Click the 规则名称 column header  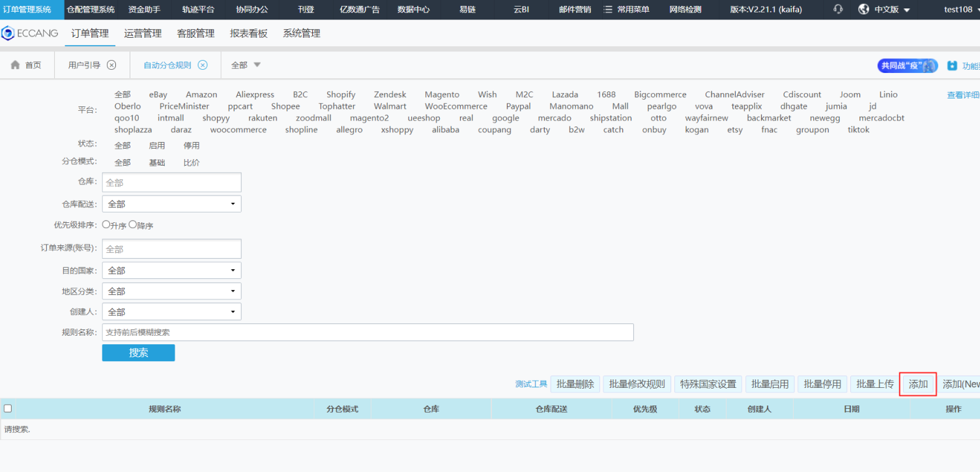165,409
